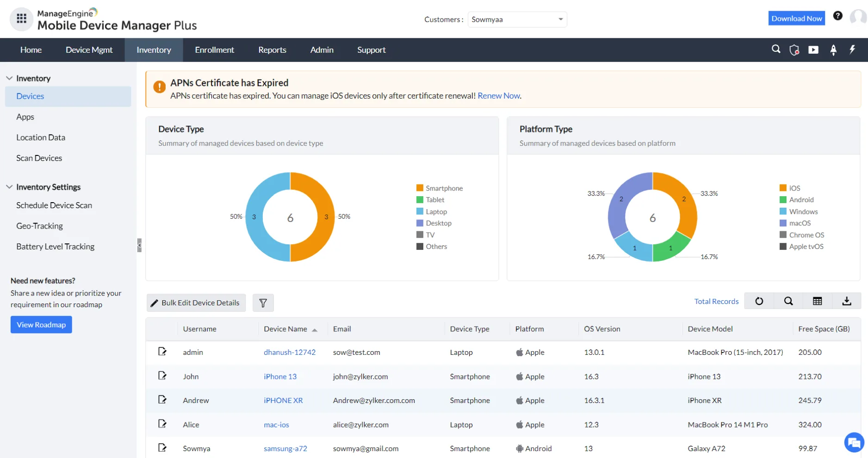
Task: Click the lightning bolt quick actions icon
Action: (852, 50)
